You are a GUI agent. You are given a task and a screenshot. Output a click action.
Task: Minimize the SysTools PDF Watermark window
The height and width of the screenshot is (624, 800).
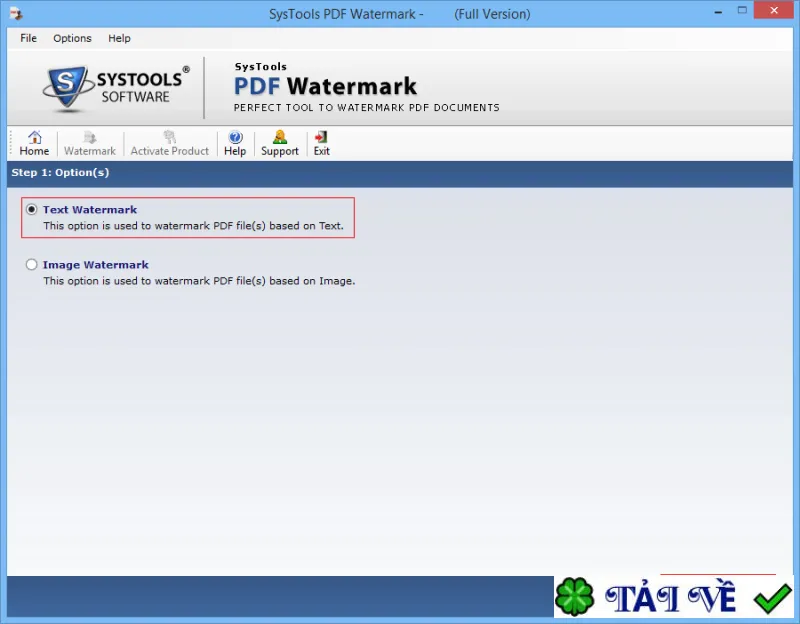coord(718,11)
